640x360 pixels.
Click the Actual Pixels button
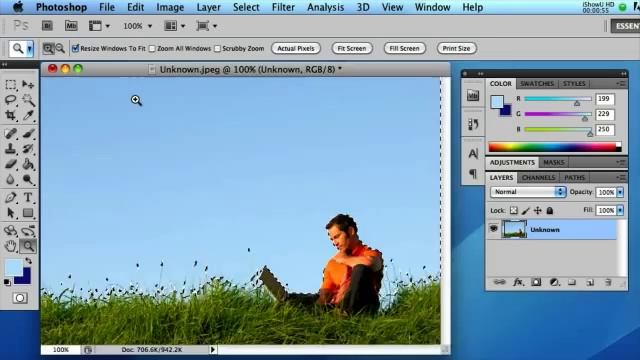[296, 49]
